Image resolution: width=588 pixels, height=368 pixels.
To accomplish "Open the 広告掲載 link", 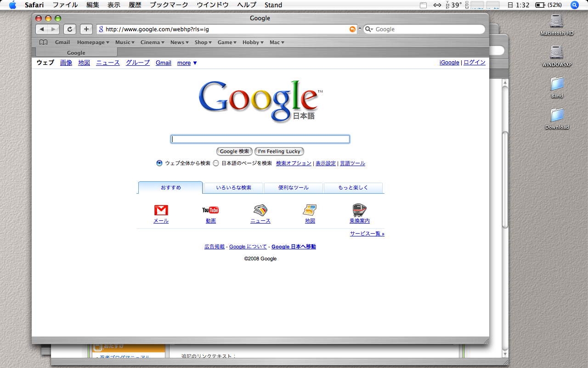I will pos(215,247).
